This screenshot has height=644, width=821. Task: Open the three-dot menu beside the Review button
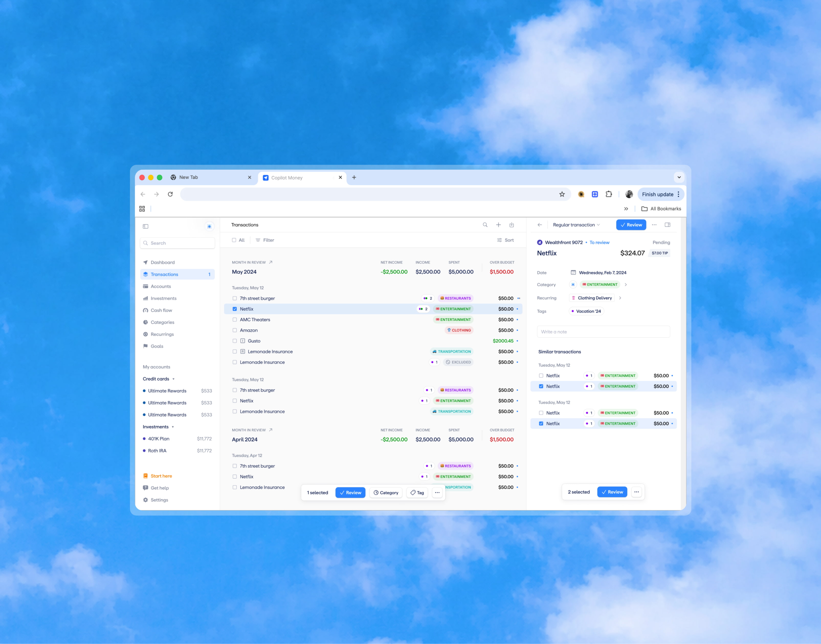pyautogui.click(x=654, y=225)
